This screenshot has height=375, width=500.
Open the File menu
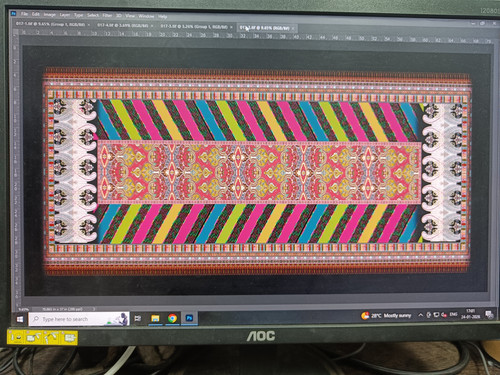pyautogui.click(x=24, y=14)
